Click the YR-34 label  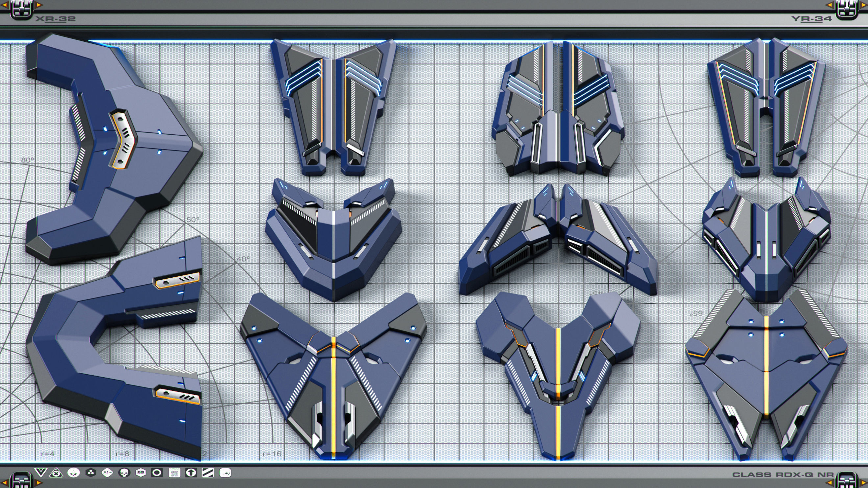click(811, 19)
